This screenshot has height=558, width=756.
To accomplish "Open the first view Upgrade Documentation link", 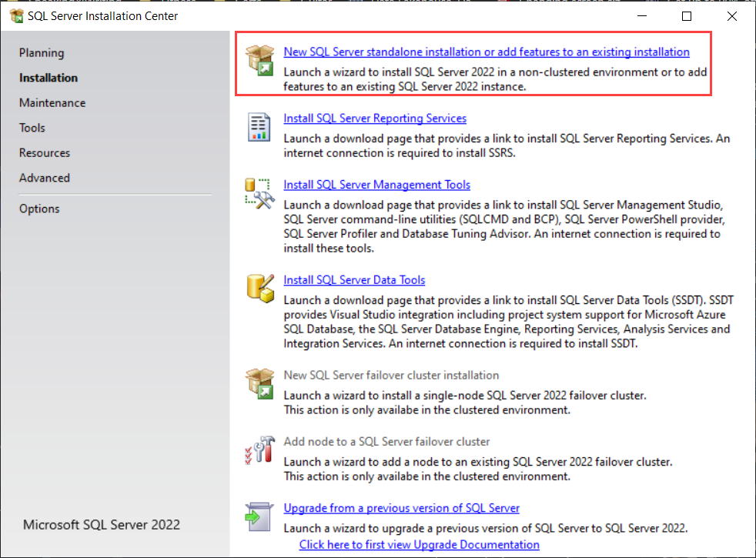I will pos(420,544).
